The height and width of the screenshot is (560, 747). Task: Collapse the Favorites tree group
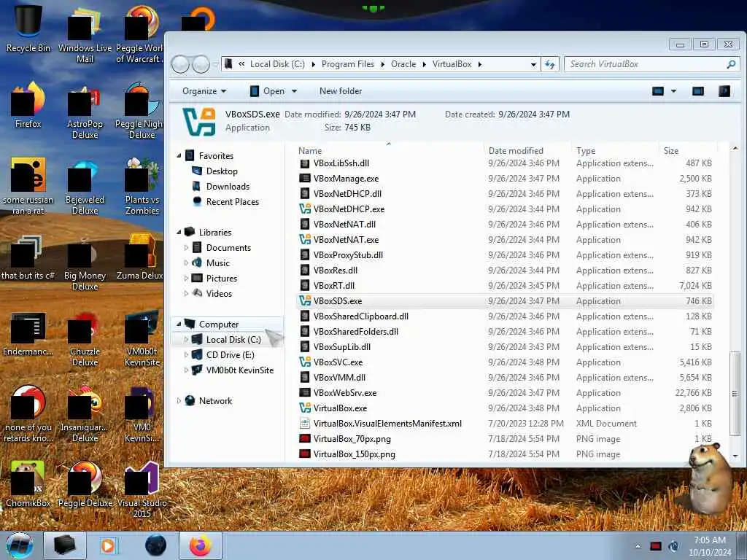[x=179, y=156]
